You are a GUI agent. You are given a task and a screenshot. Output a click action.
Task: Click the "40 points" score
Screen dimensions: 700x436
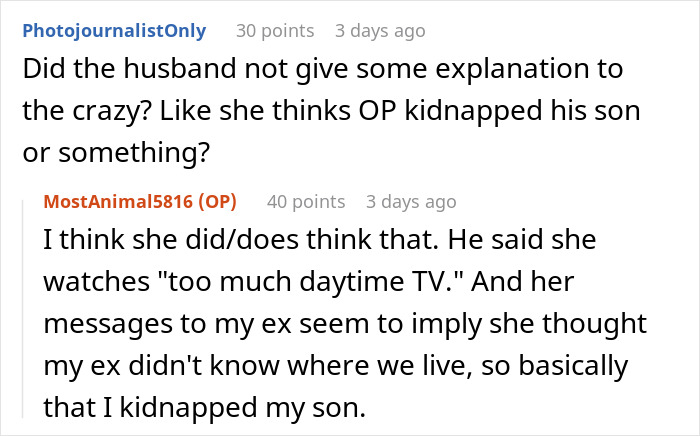pos(306,201)
